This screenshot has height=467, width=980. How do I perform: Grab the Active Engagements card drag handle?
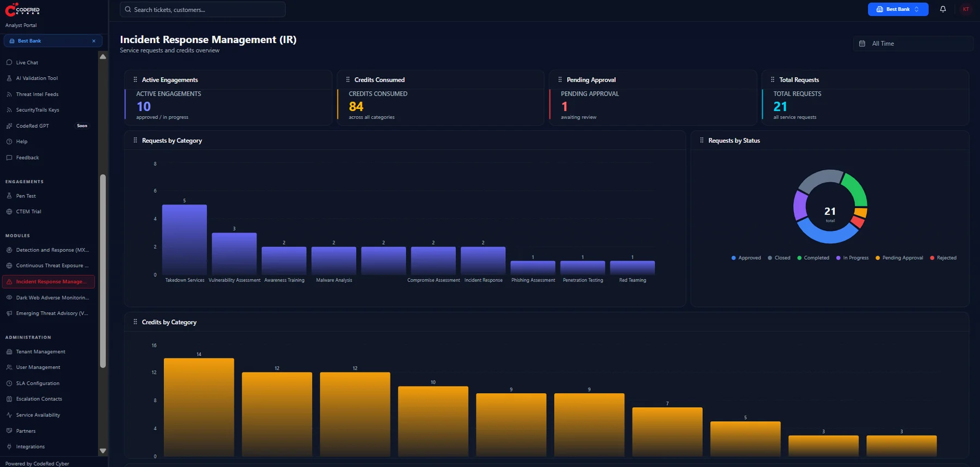tap(135, 80)
